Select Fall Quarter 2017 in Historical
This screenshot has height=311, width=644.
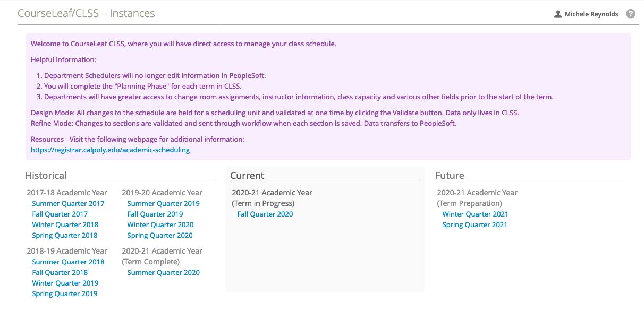(x=60, y=214)
